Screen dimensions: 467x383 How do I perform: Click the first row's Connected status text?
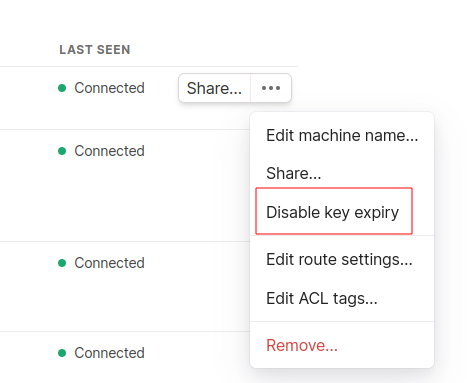(x=109, y=88)
